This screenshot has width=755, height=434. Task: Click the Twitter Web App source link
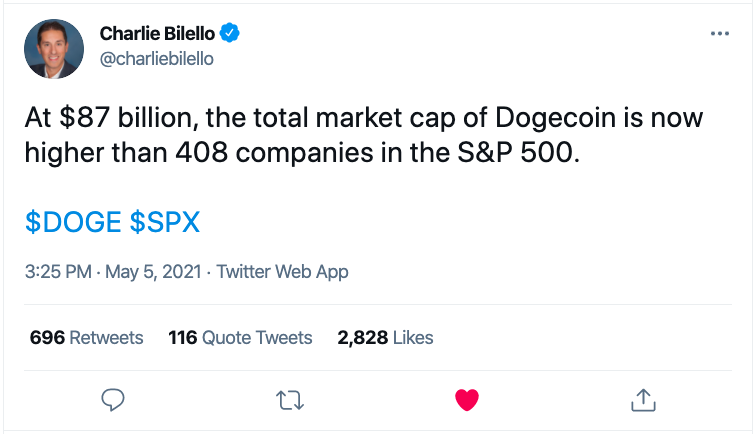tap(282, 271)
